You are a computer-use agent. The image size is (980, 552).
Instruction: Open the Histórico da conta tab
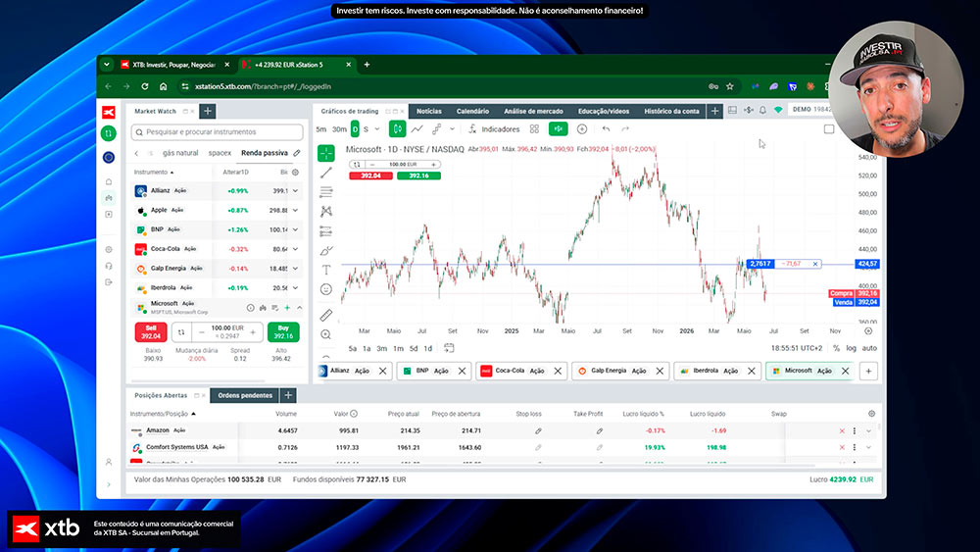(671, 111)
